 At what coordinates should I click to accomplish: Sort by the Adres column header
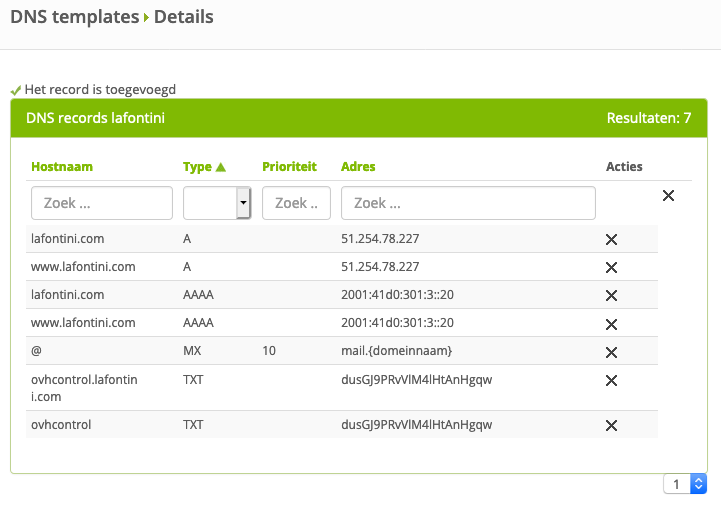[358, 167]
